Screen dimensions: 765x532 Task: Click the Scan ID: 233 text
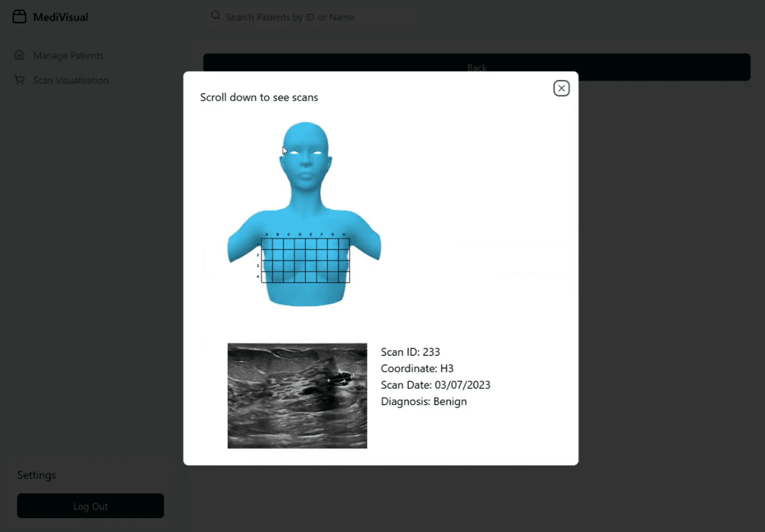(x=410, y=352)
